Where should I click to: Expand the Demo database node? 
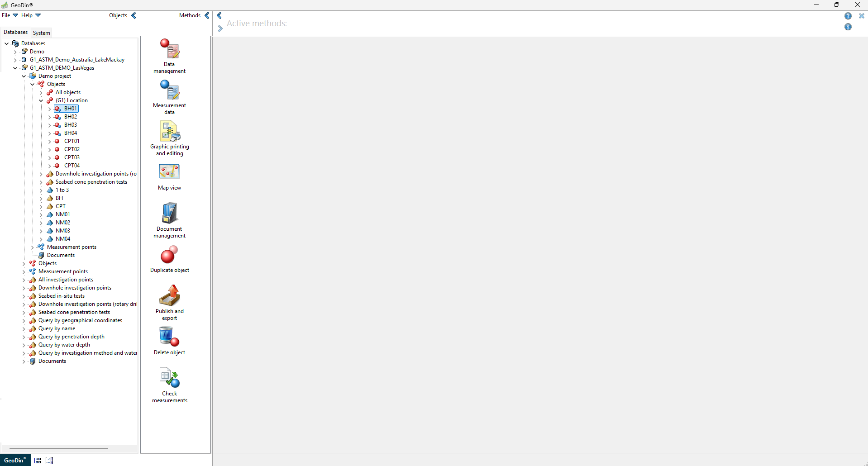tap(15, 52)
